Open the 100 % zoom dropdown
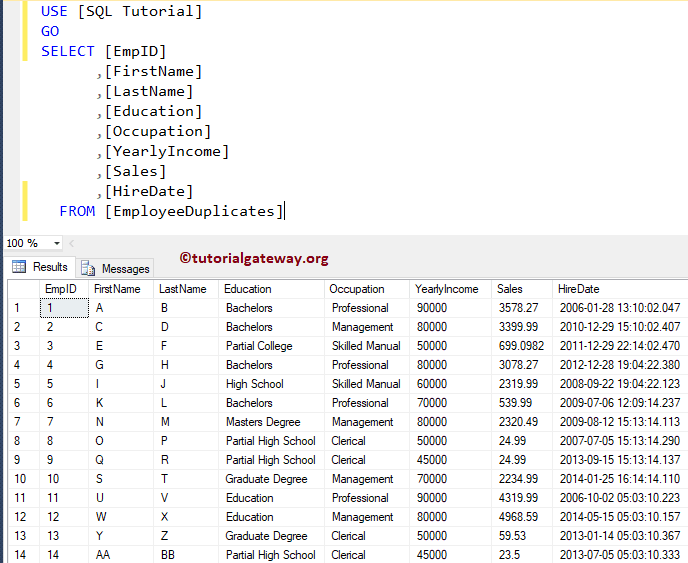The height and width of the screenshot is (563, 688). click(x=57, y=243)
